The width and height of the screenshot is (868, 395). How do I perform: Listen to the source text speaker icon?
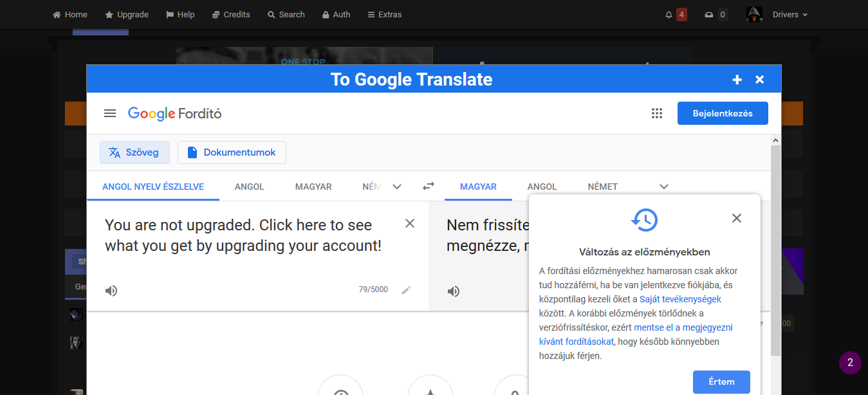111,291
